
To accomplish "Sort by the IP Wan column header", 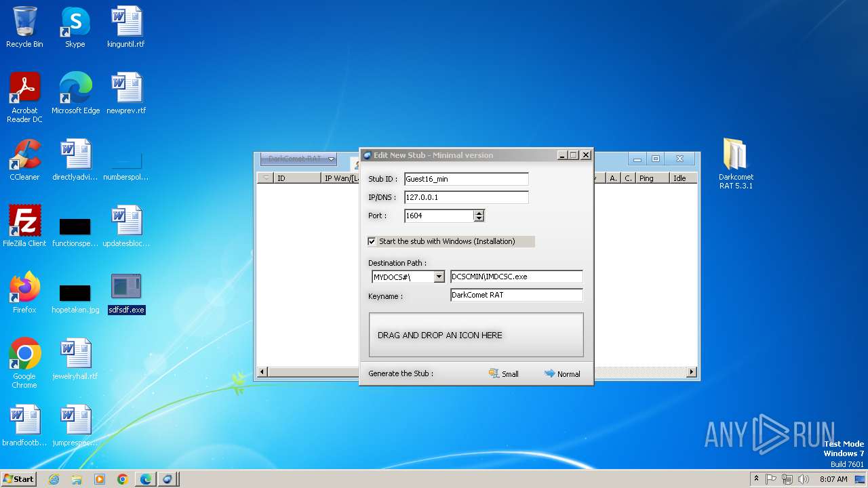I will point(340,178).
